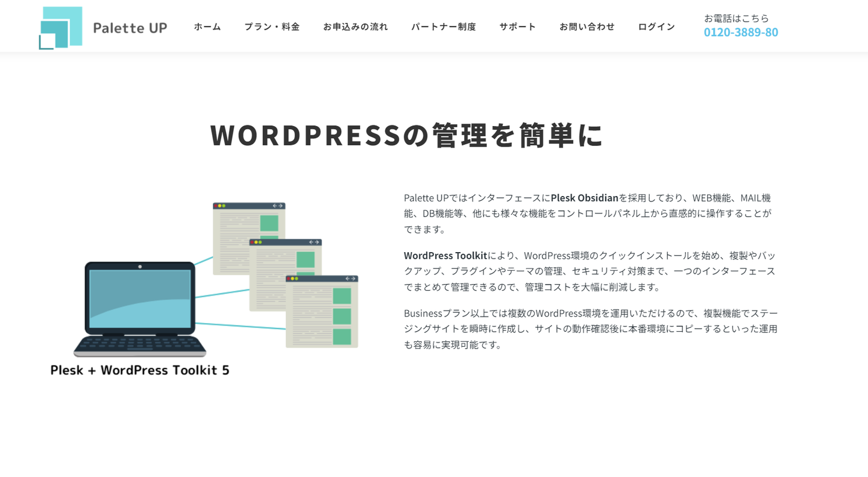
Task: Click the bold WordPress Toolkit text
Action: point(445,255)
